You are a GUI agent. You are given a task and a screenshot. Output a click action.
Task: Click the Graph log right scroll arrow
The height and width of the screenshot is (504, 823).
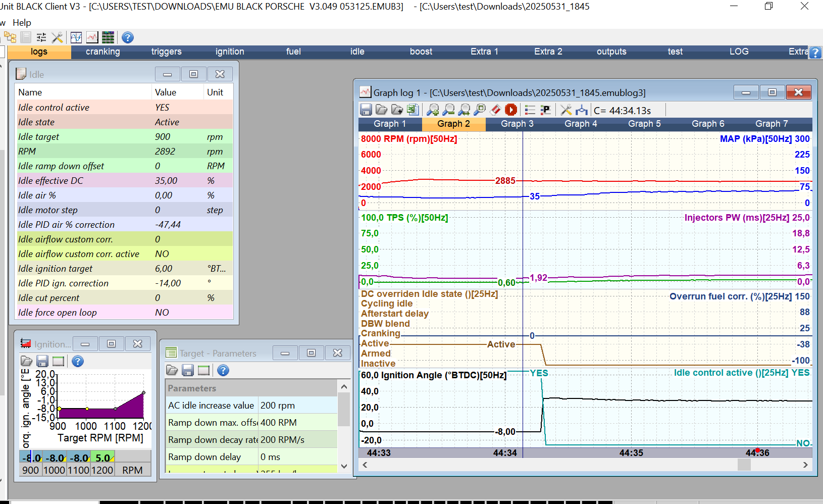[x=805, y=465]
